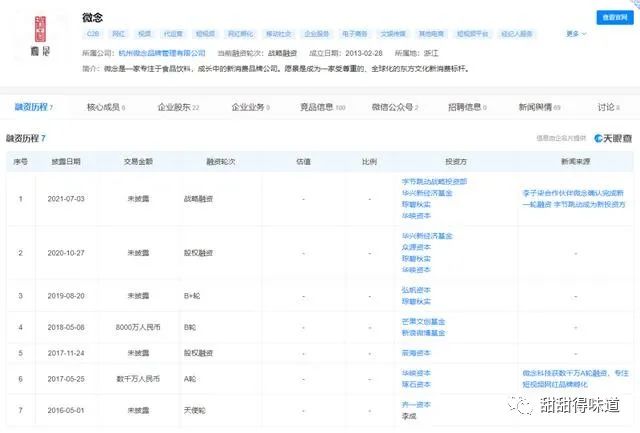Click the 网红 tag
Viewport: 640px width, 433px height.
tap(118, 34)
